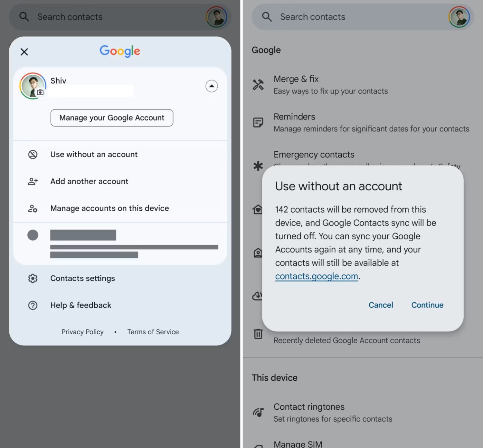Screen dimensions: 483x448
Task: Tap the Emergency contacts asterisk icon
Action: coord(258,166)
